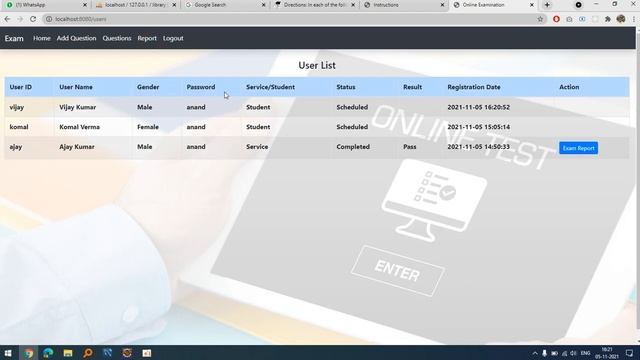Close the Google Search tab
Viewport: 640px width, 360px height.
pos(263,5)
